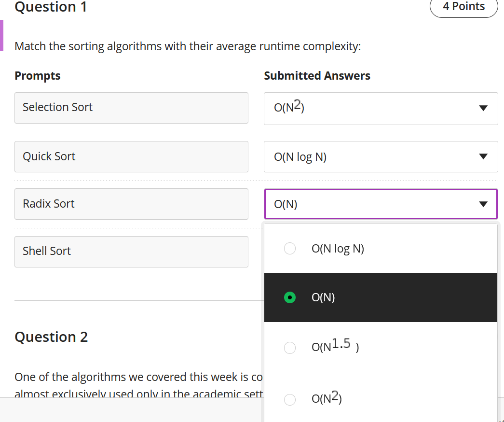The image size is (504, 422).
Task: Select the O(N^2) radio button in list
Action: pos(289,399)
